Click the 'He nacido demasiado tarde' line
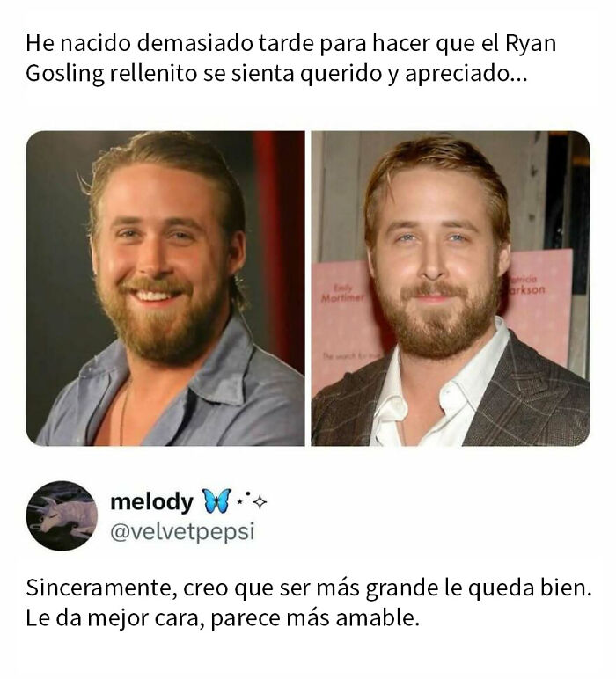 pos(290,44)
